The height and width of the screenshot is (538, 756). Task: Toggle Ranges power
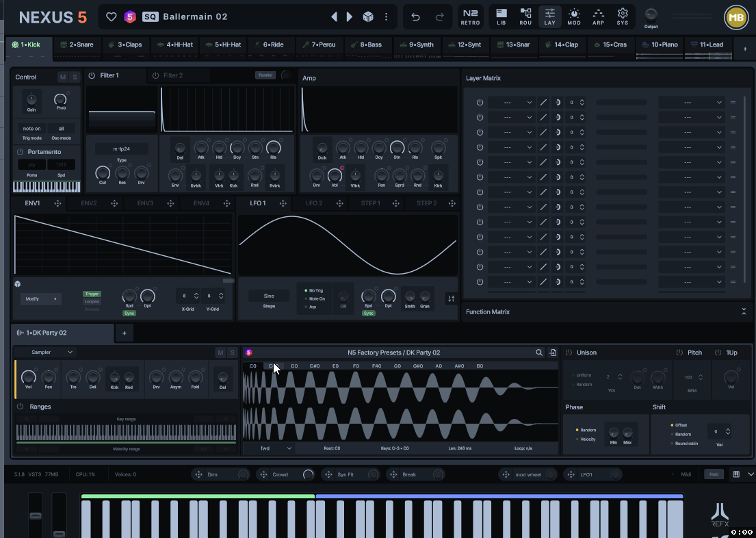pyautogui.click(x=21, y=407)
